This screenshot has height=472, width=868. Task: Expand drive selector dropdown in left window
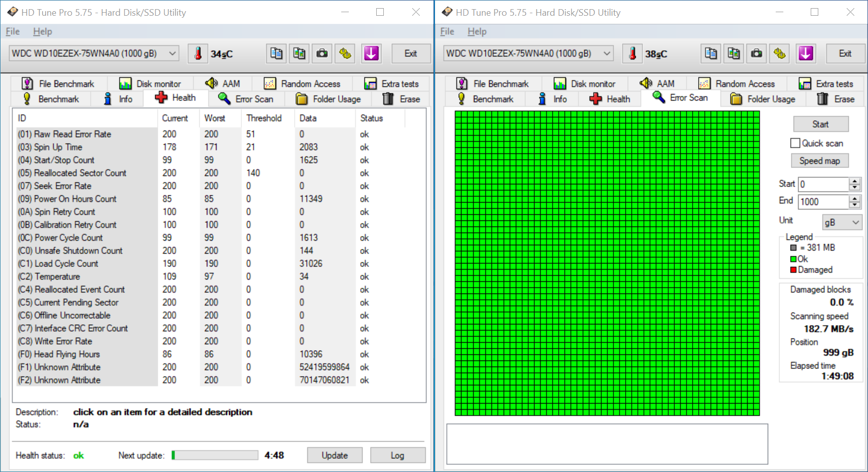click(172, 53)
